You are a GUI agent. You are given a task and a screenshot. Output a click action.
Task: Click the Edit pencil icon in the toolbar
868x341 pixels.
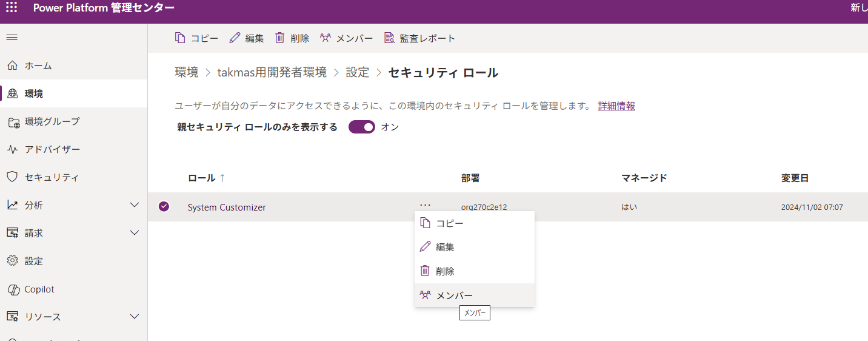tap(235, 38)
